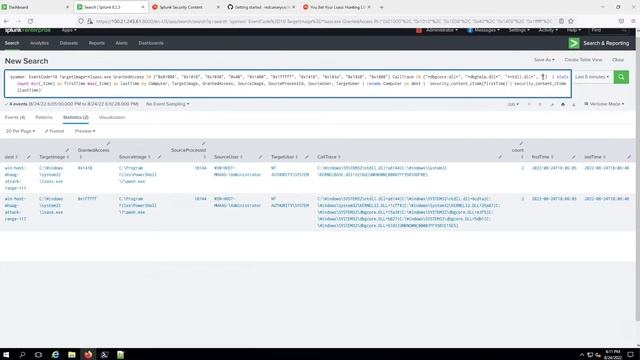Open the Search & Reporting app icon
Viewport: 640px width, 360px height.
click(x=574, y=43)
